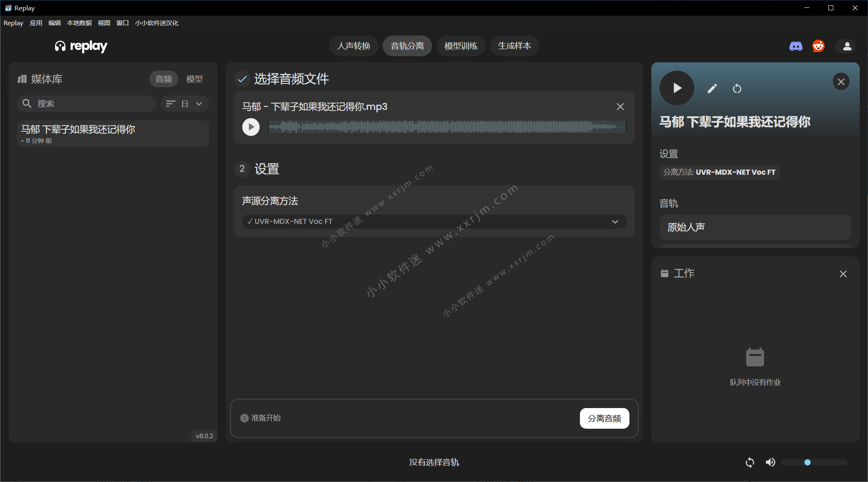This screenshot has height=482, width=868.
Task: Click the 没有选择音轨 status text
Action: (x=434, y=462)
